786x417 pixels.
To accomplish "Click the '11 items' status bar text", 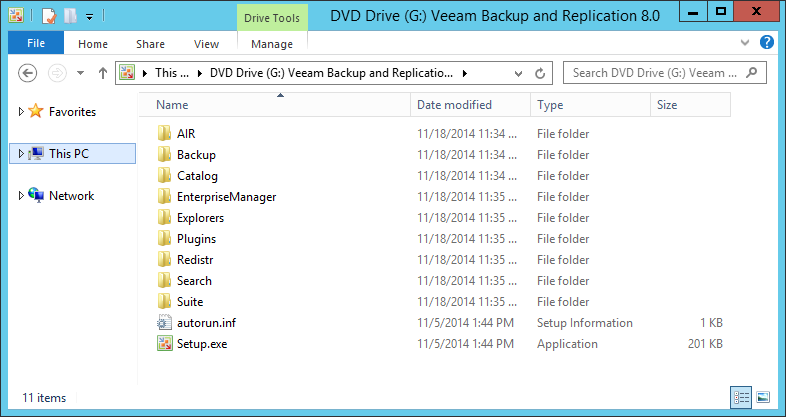I will coord(44,398).
